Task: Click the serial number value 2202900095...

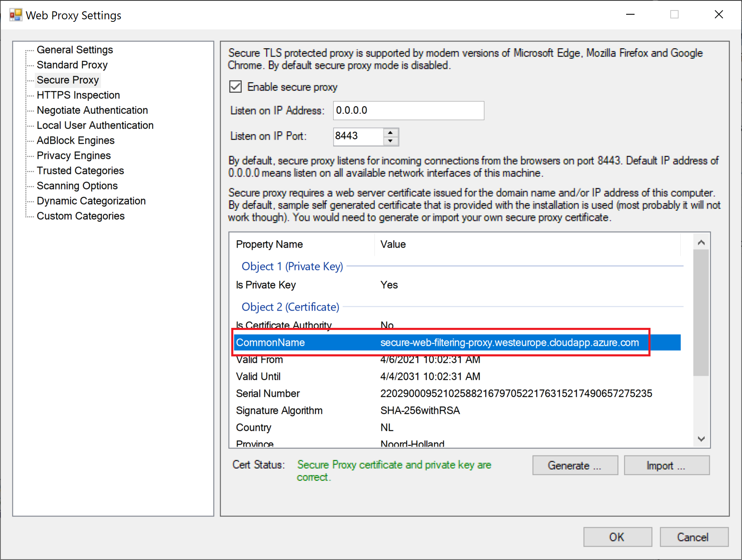Action: coord(516,393)
